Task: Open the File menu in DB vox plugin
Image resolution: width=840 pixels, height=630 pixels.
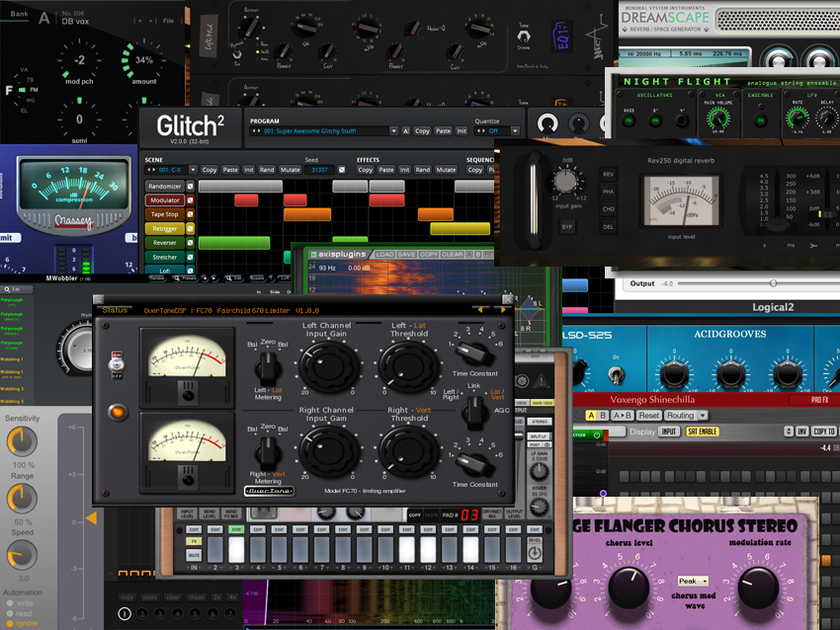Action: 168,21
